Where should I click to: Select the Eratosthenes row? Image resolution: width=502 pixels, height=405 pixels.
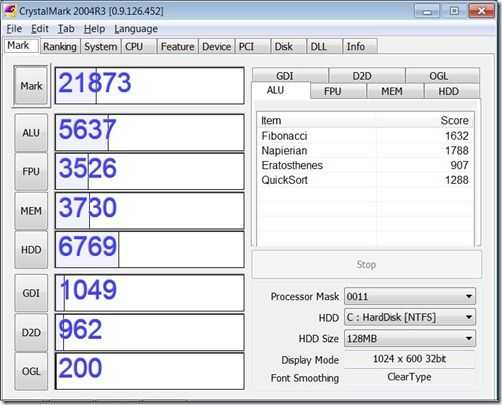[x=365, y=165]
